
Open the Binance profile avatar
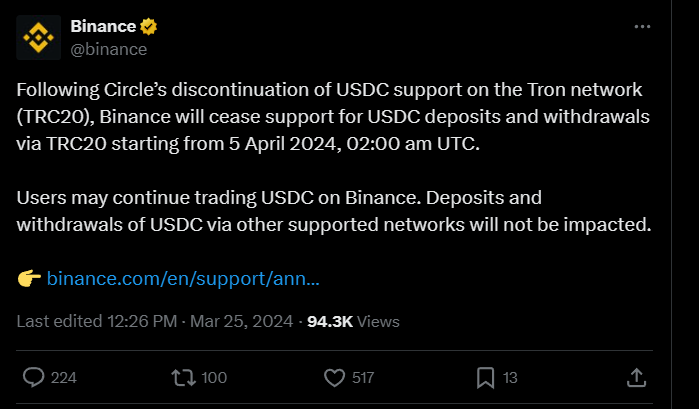pyautogui.click(x=39, y=37)
